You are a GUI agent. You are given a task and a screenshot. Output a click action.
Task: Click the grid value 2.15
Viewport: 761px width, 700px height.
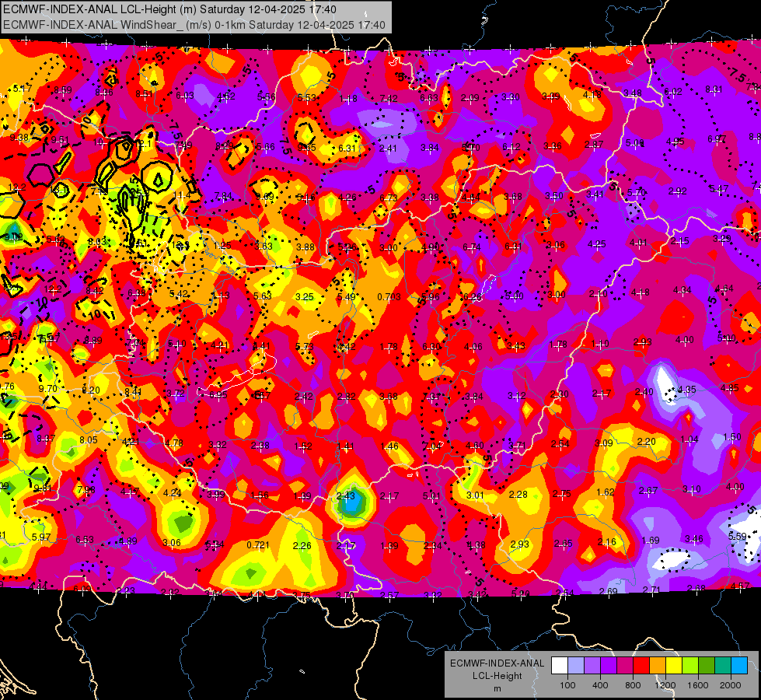[680, 241]
